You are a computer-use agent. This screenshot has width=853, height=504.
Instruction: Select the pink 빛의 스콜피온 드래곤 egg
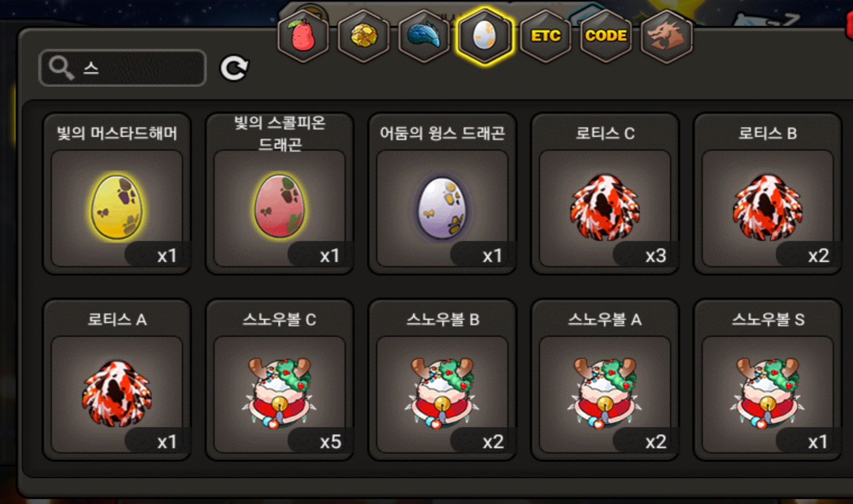pos(280,193)
